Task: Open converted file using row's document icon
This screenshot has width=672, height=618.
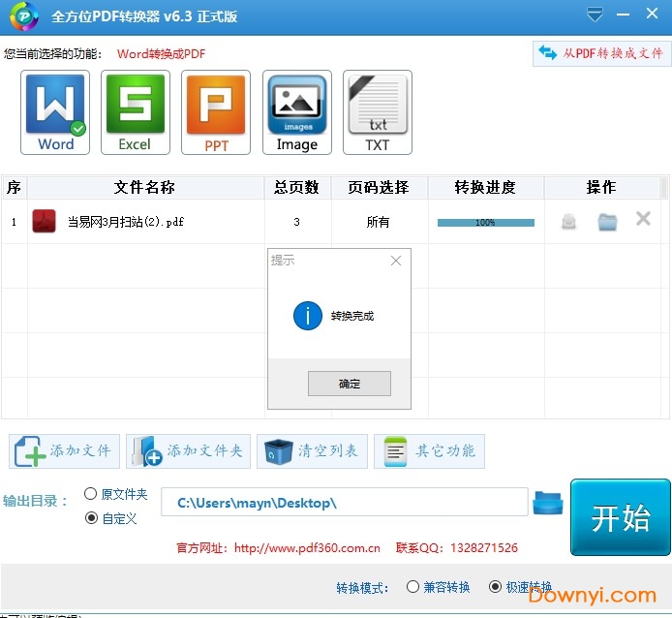Action: coord(568,222)
